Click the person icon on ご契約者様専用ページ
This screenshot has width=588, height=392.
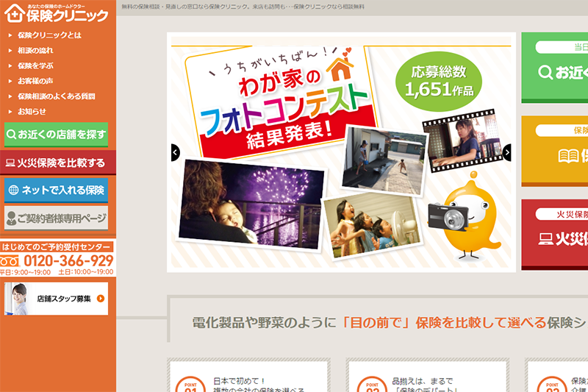(x=11, y=218)
